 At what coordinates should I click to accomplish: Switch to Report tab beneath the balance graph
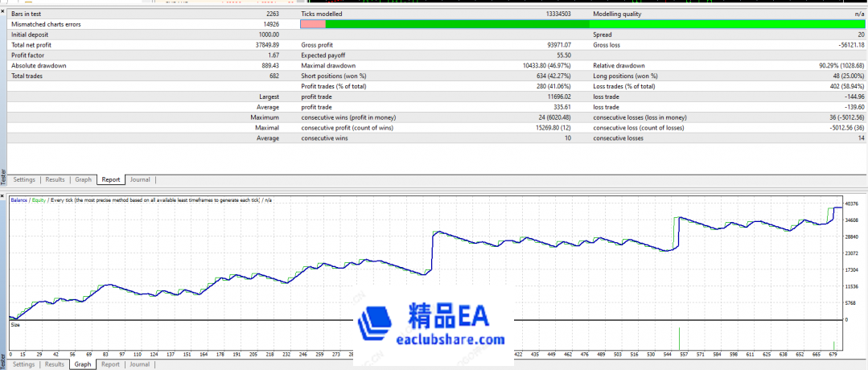111,364
